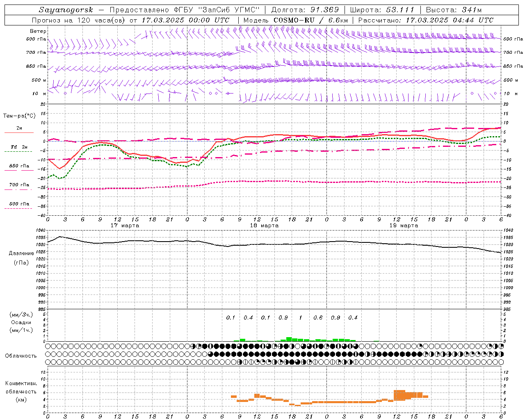Click the (мм/3ч.) unit label

[x=21, y=315]
